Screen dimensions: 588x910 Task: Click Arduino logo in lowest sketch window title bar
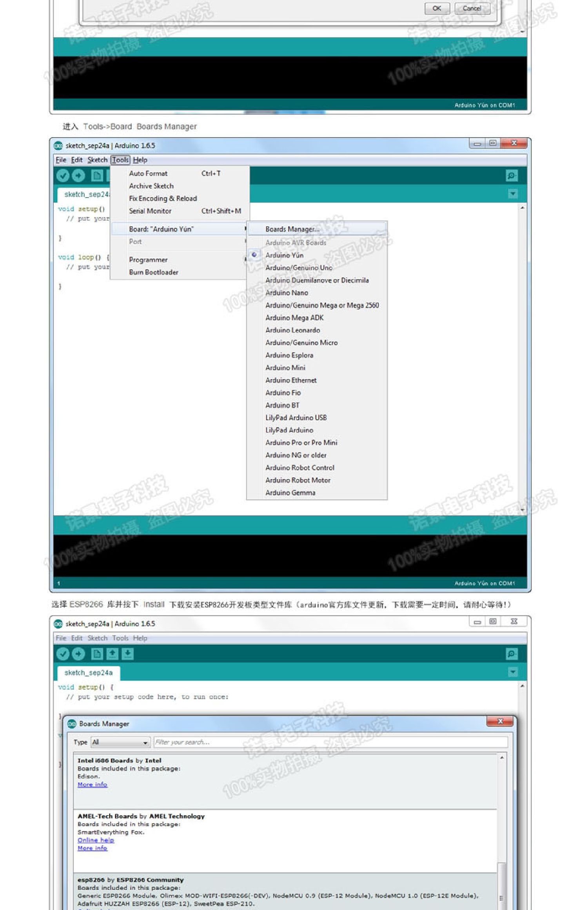tap(58, 624)
